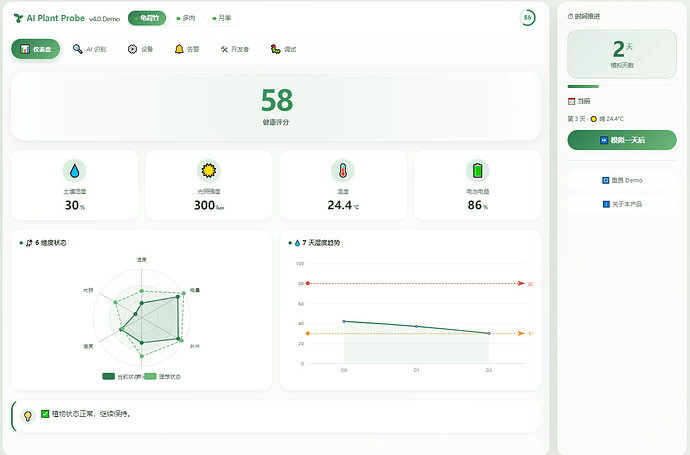
Task: Click the 86% battery value
Action: (477, 205)
